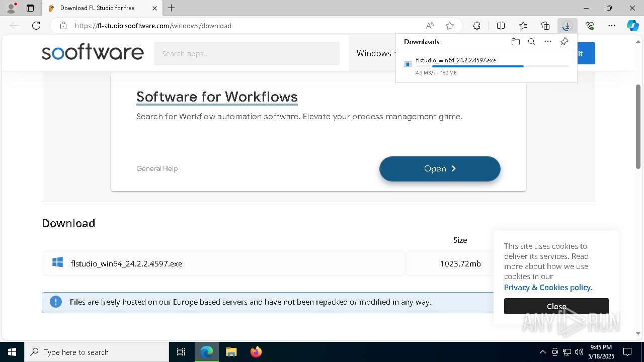Open Copilot sidebar icon
The width and height of the screenshot is (644, 362).
click(632, 26)
